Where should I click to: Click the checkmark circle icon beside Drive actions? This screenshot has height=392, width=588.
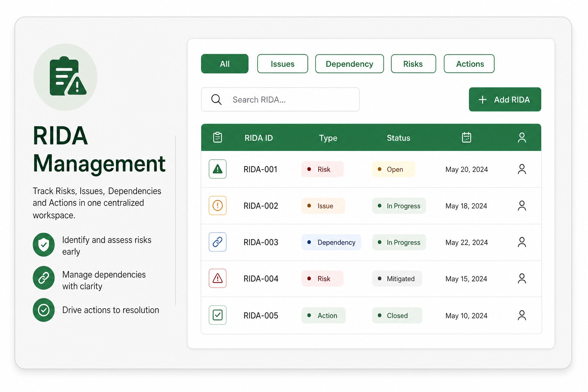(44, 310)
